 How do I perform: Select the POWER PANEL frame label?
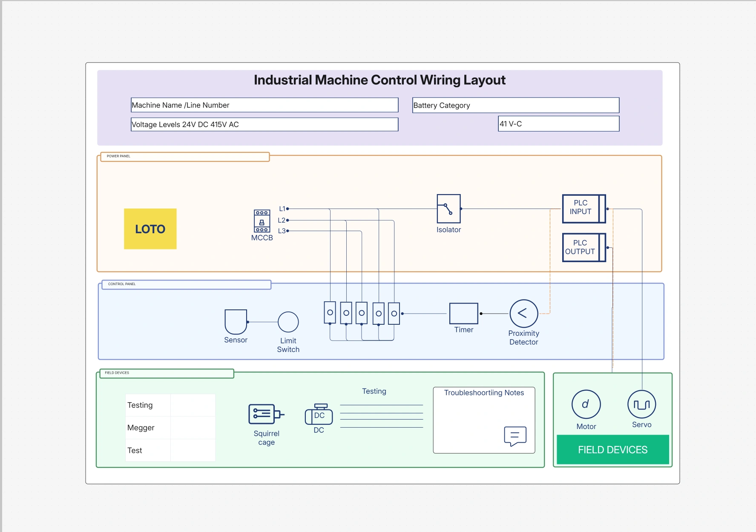(184, 157)
